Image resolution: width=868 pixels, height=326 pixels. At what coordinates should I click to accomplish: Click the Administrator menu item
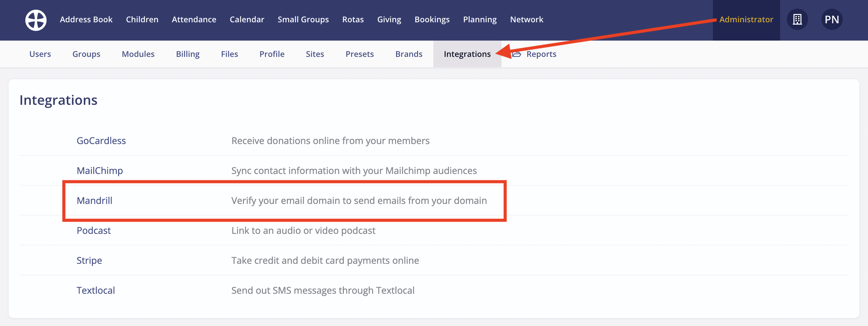(x=747, y=20)
